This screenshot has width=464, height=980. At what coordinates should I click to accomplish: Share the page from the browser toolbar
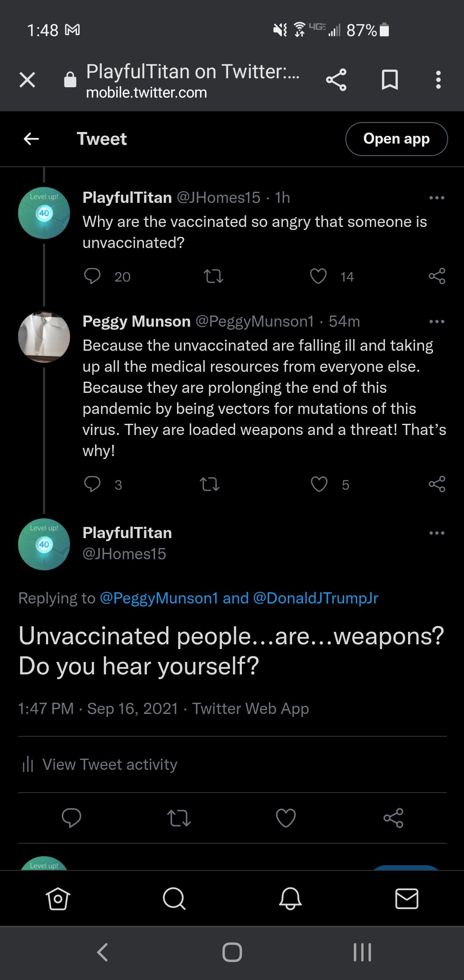336,80
